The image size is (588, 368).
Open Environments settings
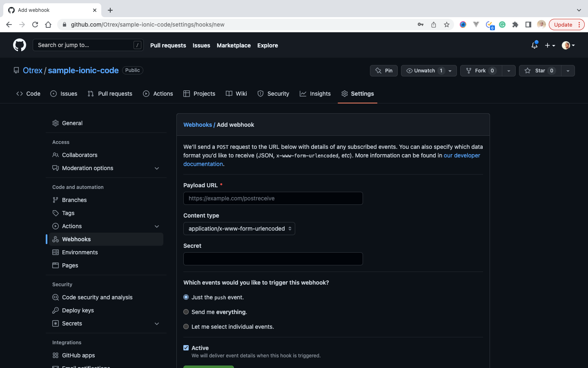point(106,252)
